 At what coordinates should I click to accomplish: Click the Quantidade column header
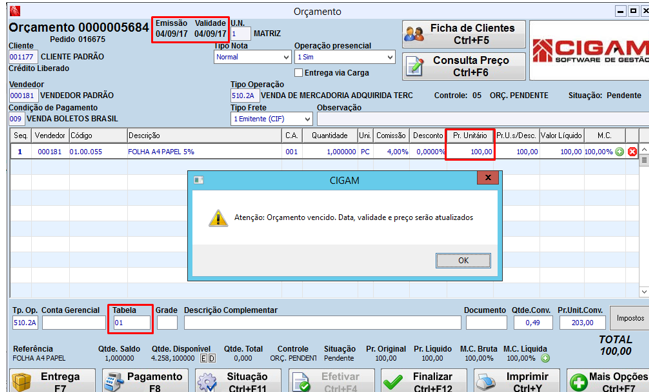pyautogui.click(x=330, y=135)
